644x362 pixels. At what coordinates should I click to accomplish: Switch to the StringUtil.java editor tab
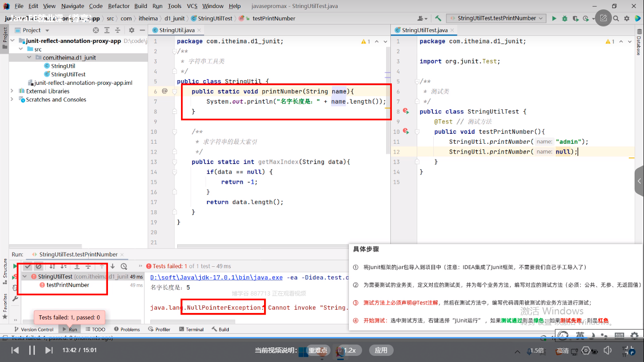click(x=176, y=30)
